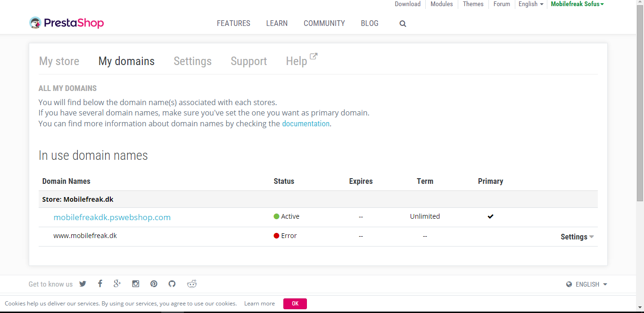Open the Reddit social icon
The image size is (644, 313).
pyautogui.click(x=191, y=284)
